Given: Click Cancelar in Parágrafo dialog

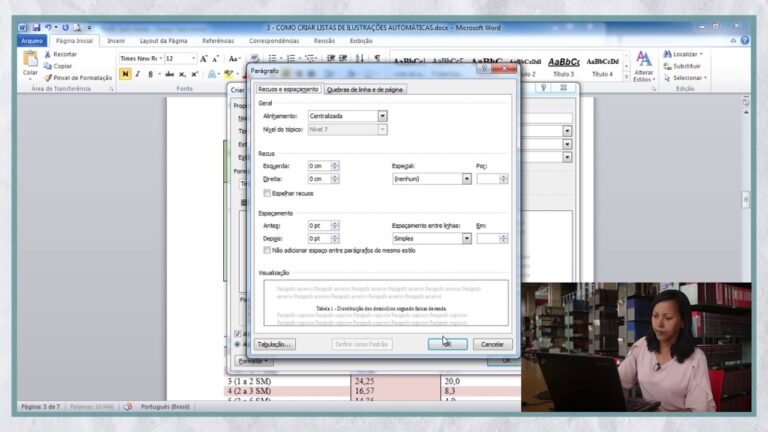Looking at the screenshot, I should 492,344.
